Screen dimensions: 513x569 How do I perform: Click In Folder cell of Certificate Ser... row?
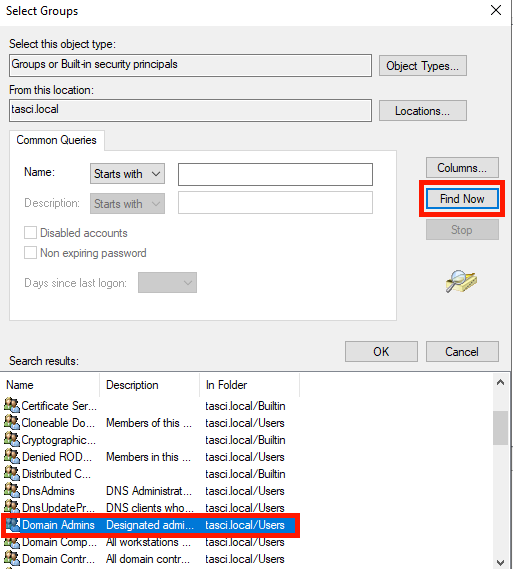[x=245, y=406]
